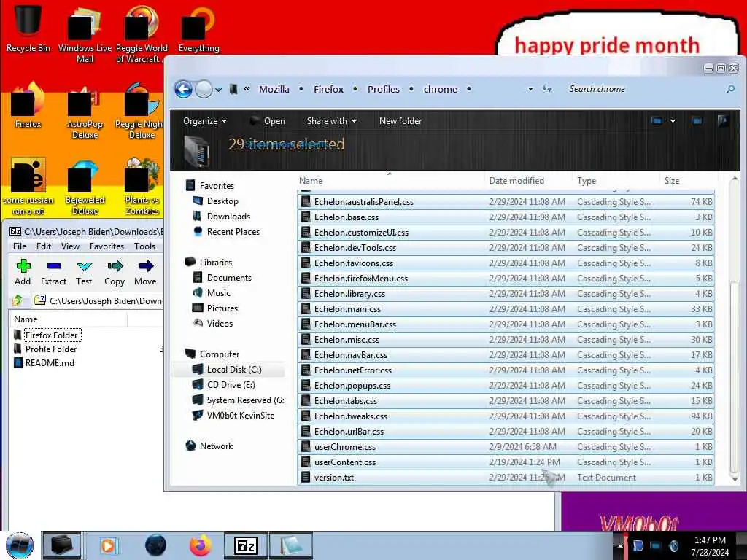Open Firefox from the taskbar
This screenshot has width=747, height=560.
point(201,545)
